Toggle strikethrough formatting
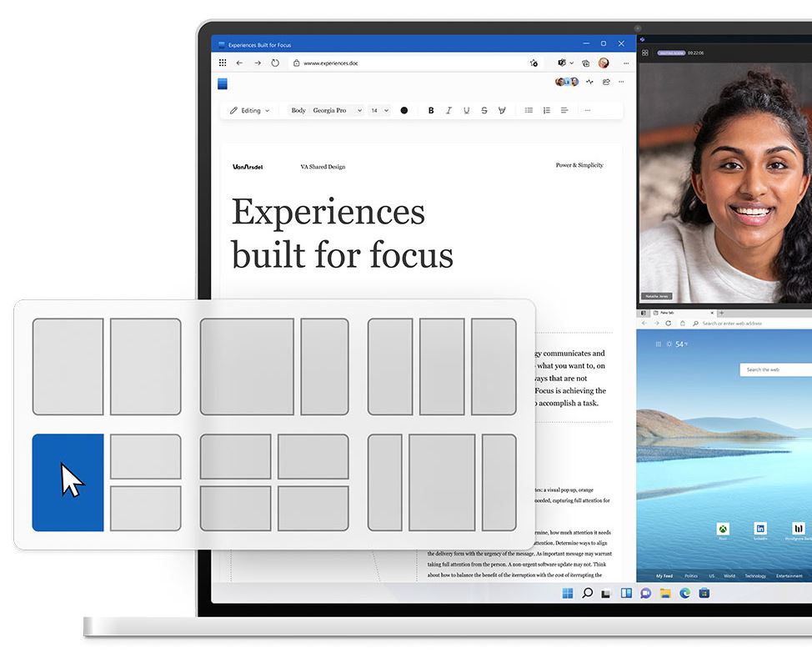Screen dimensions: 812x658 [484, 110]
